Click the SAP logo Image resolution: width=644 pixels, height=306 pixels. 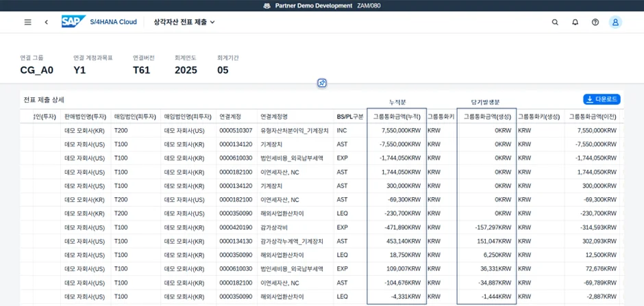pyautogui.click(x=73, y=22)
